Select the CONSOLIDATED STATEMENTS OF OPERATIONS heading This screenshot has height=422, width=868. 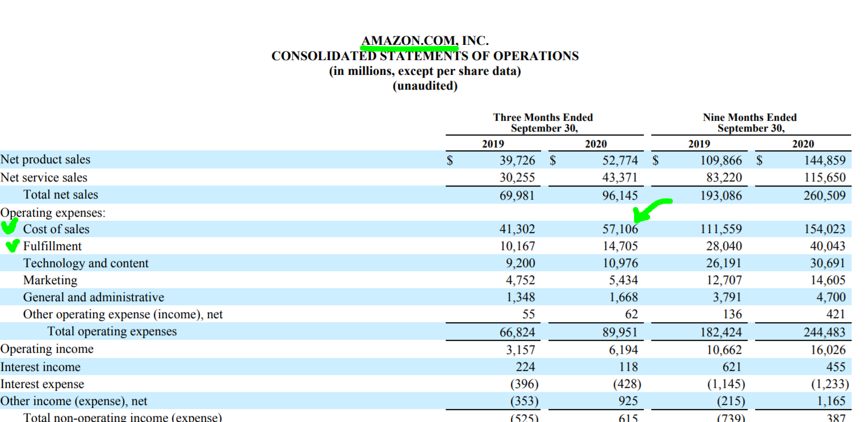(425, 56)
